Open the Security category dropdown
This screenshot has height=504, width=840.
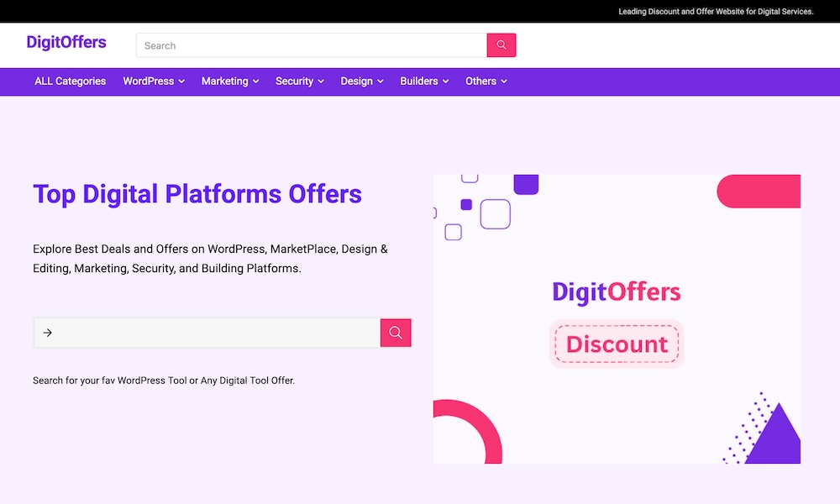[299, 81]
